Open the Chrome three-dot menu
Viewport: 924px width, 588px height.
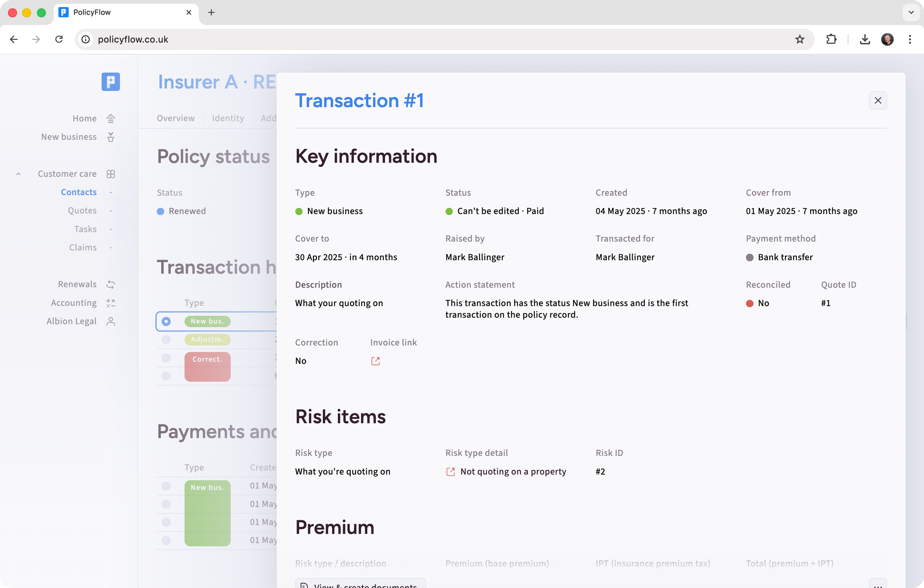pyautogui.click(x=910, y=39)
